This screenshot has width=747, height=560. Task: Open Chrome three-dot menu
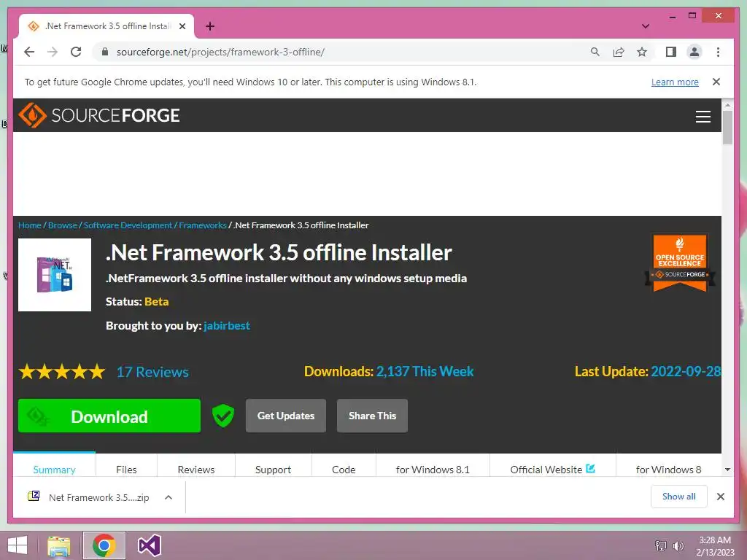coord(718,52)
